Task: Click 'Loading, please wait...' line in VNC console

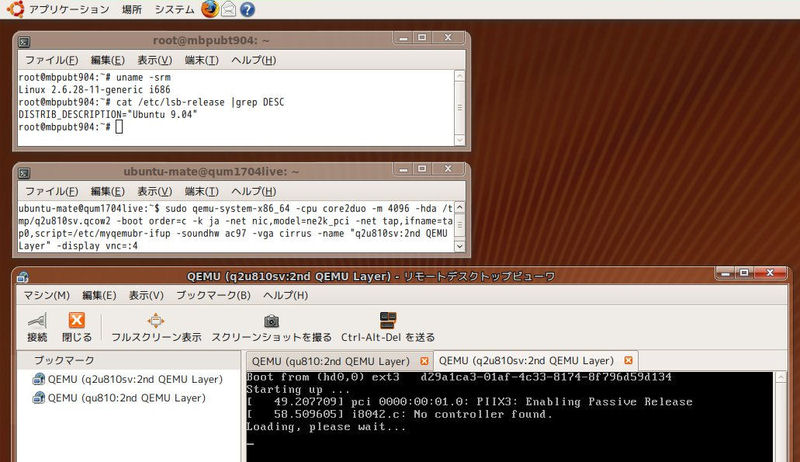Action: click(x=326, y=427)
